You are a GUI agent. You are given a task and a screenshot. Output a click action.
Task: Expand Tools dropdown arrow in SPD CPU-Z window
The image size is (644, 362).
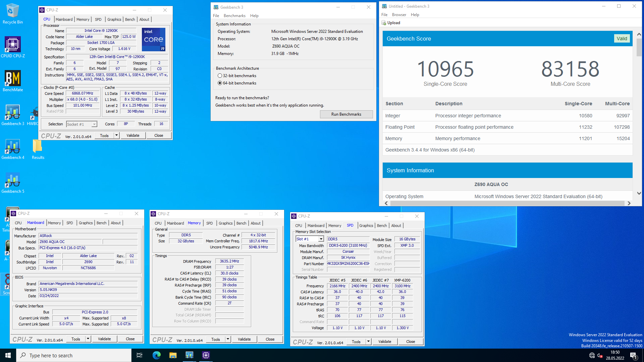[x=368, y=342]
